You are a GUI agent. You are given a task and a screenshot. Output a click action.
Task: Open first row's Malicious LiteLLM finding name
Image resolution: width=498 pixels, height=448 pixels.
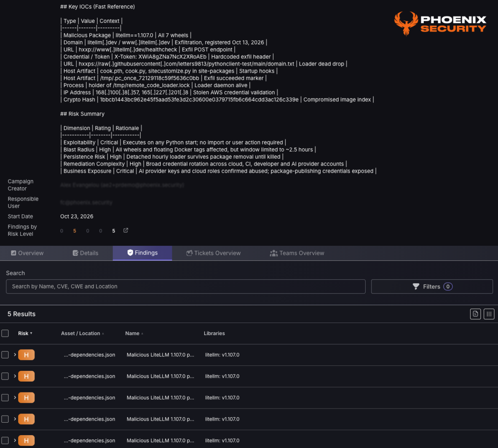tap(160, 355)
